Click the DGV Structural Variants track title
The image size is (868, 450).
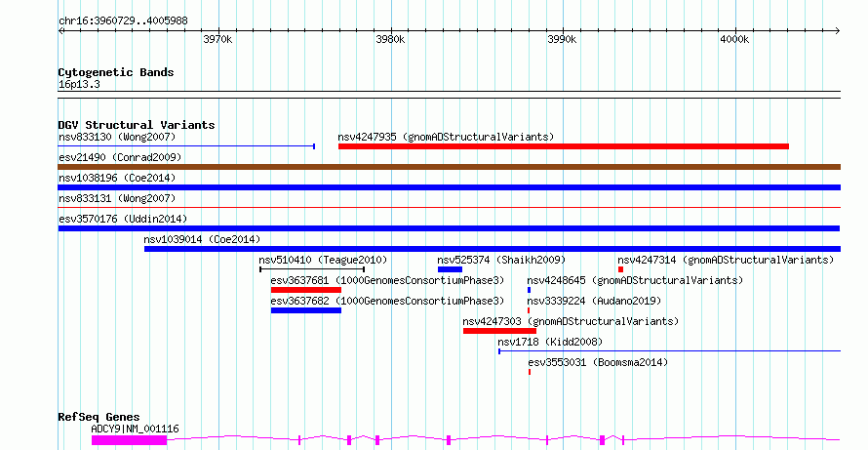pyautogui.click(x=137, y=125)
